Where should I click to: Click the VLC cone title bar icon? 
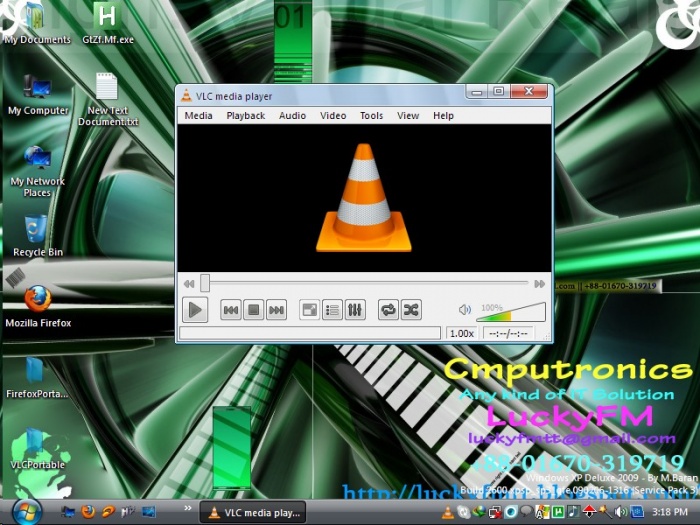(186, 96)
